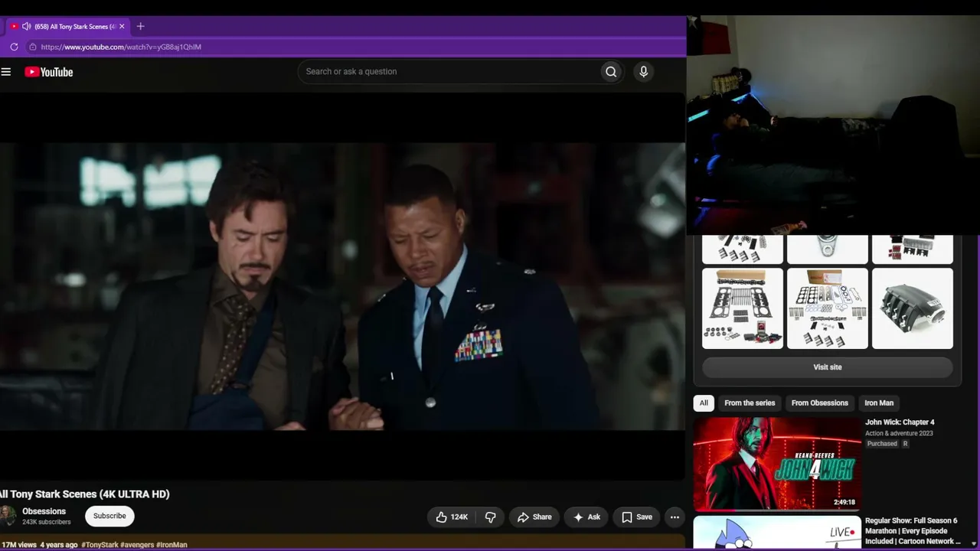Screen dimensions: 980x551
Task: Open the Obsessions channel name link
Action: click(44, 511)
